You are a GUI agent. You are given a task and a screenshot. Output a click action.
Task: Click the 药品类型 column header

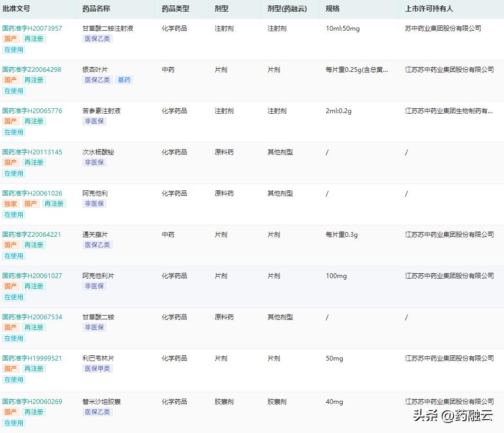(x=175, y=9)
